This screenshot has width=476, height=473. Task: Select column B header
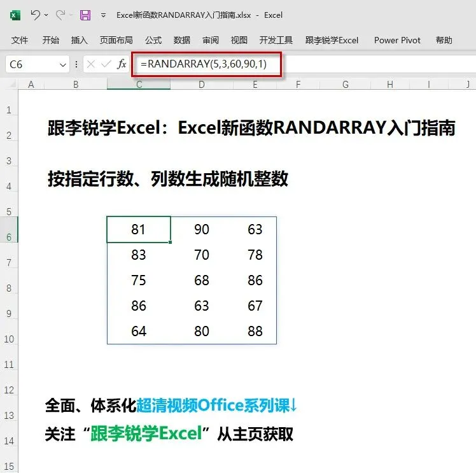(76, 85)
